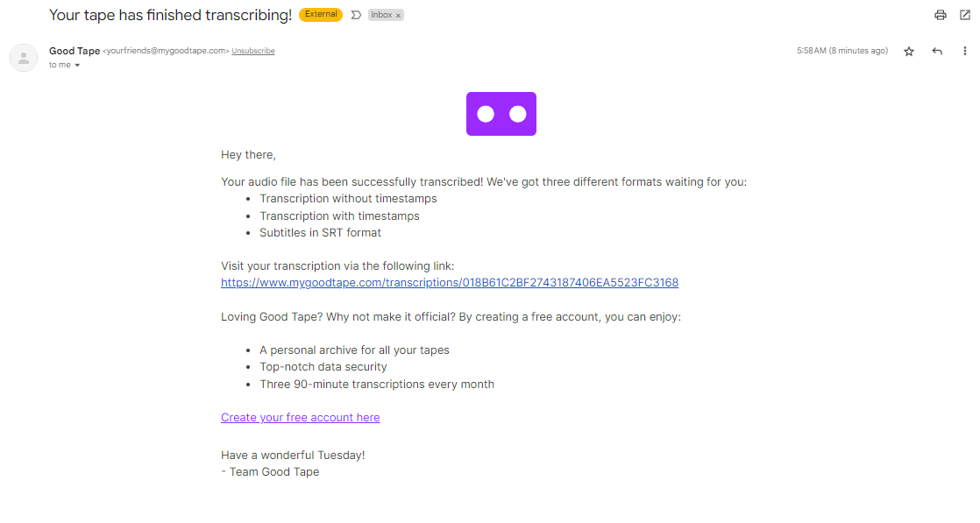
Task: Click the sender name "Good Tape"
Action: click(x=75, y=51)
